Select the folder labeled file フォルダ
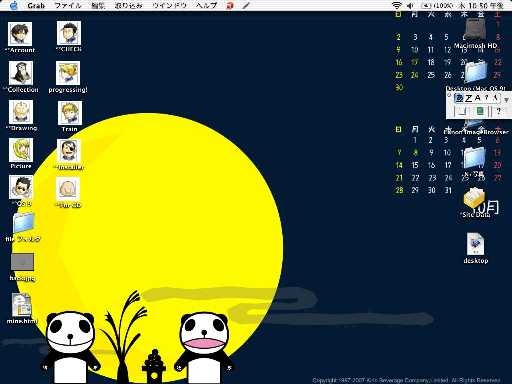This screenshot has width=512, height=384. 23,223
